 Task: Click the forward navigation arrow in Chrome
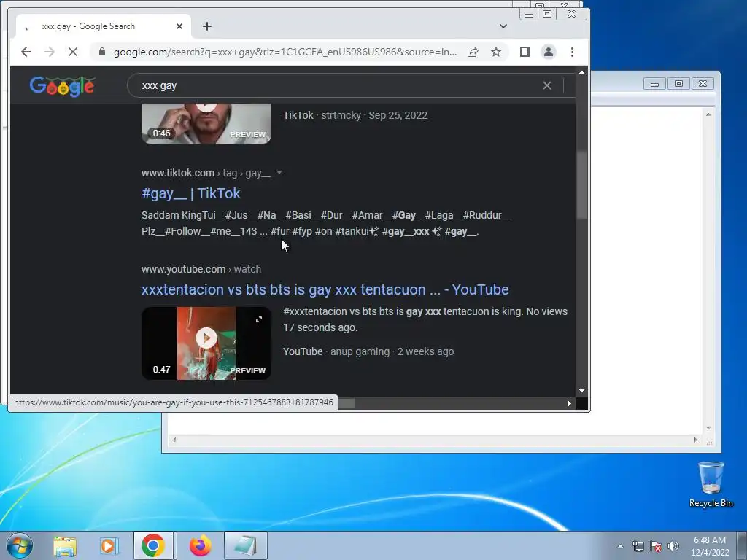(50, 52)
